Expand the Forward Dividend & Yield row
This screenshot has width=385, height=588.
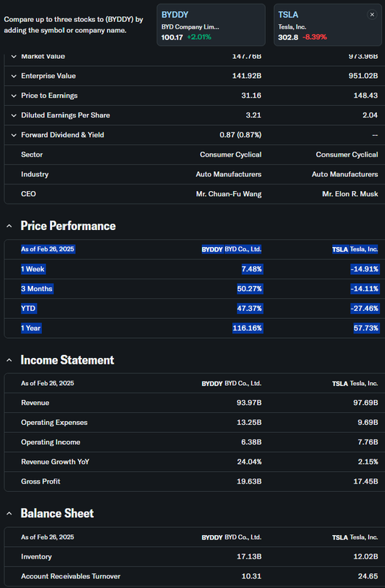click(x=14, y=135)
